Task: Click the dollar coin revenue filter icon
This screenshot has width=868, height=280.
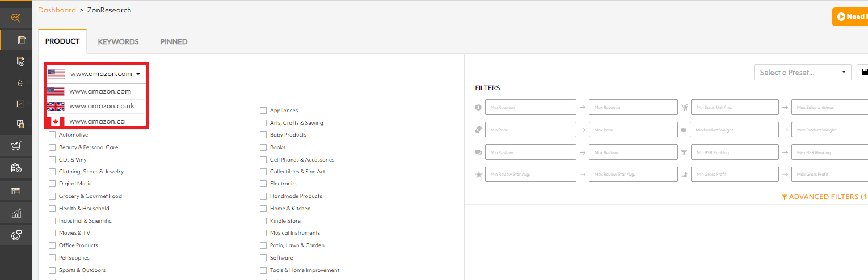Action: [478, 107]
